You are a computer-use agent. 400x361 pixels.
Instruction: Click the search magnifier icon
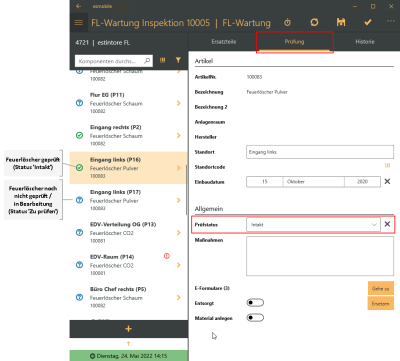[x=147, y=61]
